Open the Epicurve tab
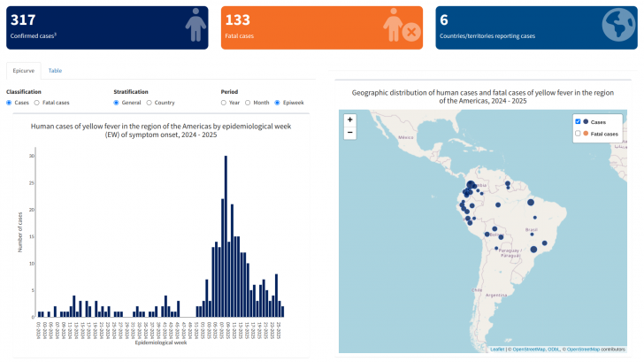 (22, 70)
